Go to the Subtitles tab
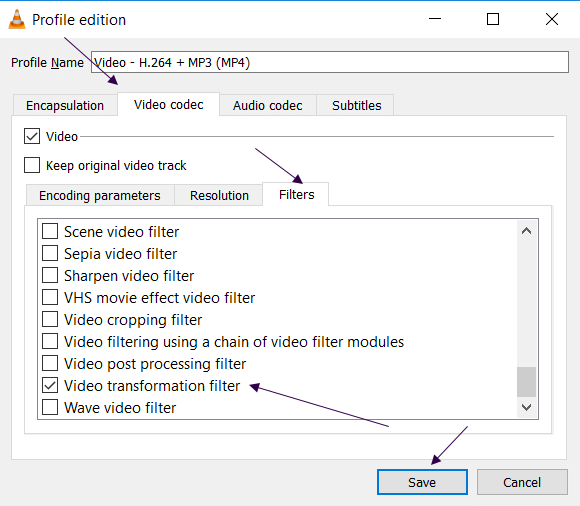The image size is (580, 506). click(x=356, y=105)
